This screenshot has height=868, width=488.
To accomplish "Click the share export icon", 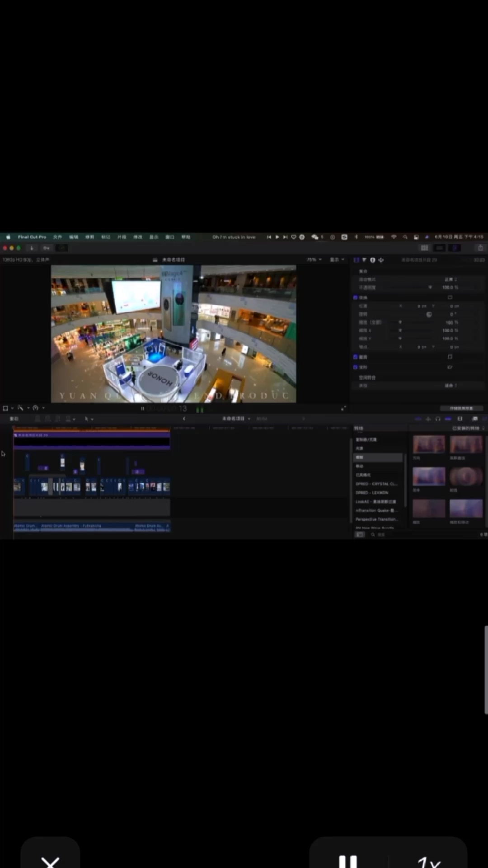I will [x=480, y=248].
